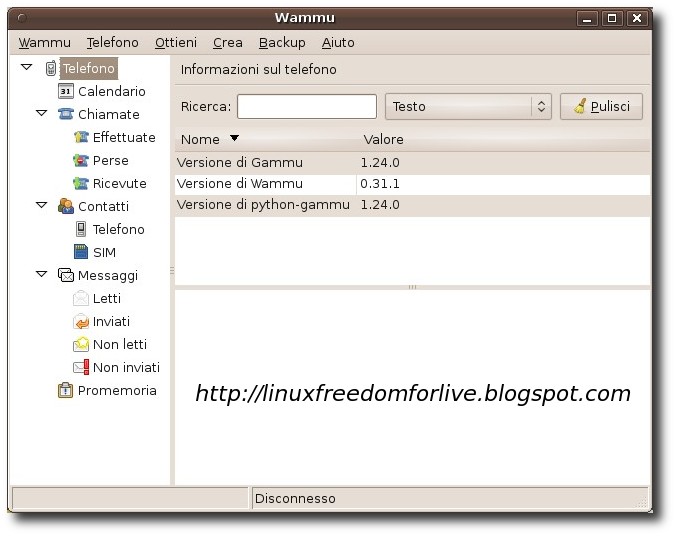This screenshot has width=676, height=536.
Task: Select the SIM contacts entry
Action: tap(104, 252)
